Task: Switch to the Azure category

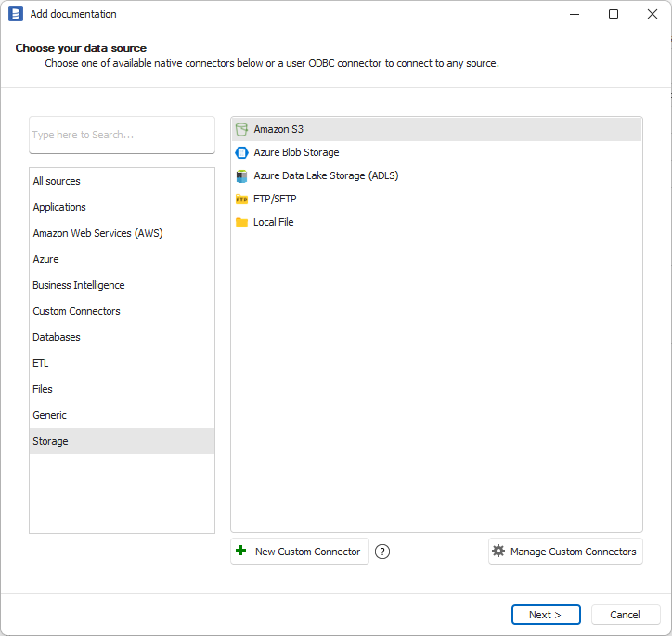Action: tap(122, 259)
